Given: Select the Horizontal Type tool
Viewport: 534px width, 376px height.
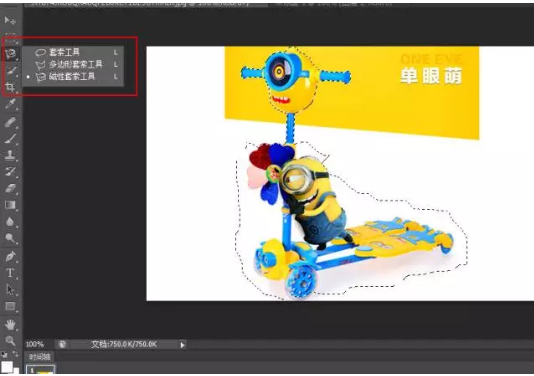Looking at the screenshot, I should point(11,273).
